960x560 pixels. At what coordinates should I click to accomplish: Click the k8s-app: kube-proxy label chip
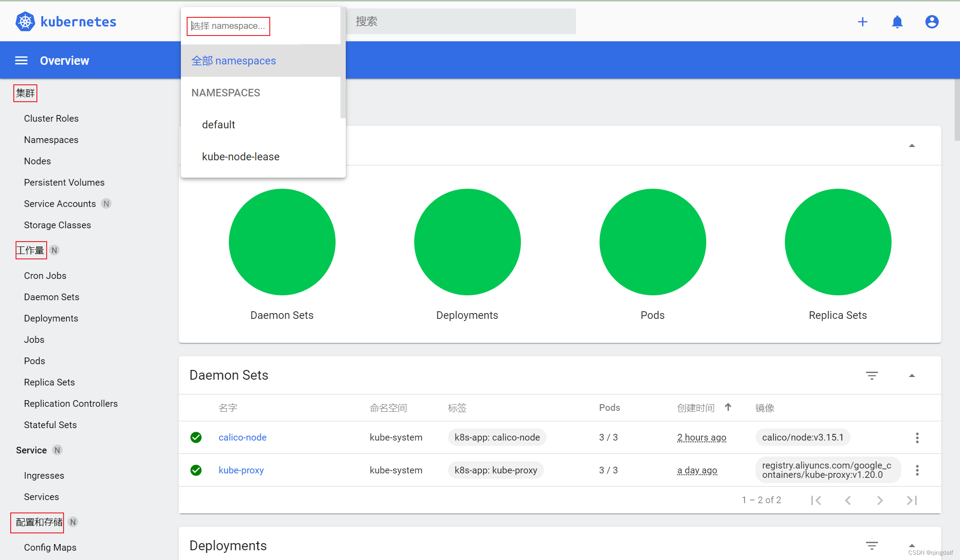[496, 470]
